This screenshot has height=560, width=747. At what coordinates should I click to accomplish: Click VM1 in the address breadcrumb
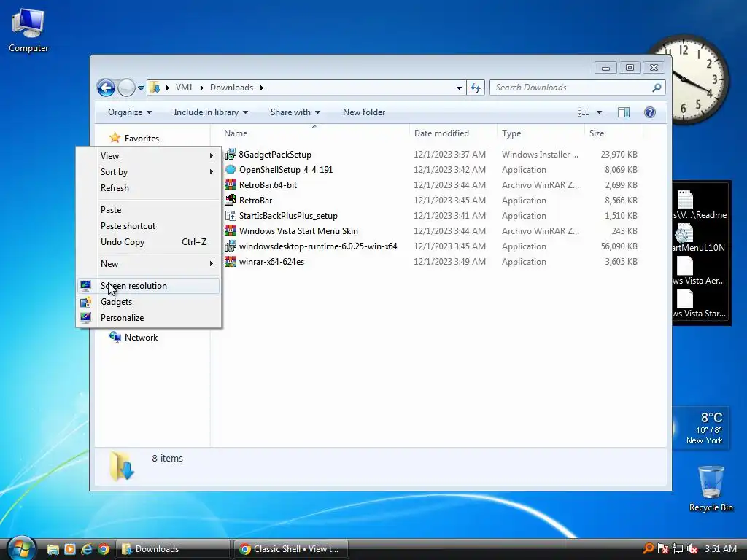pyautogui.click(x=184, y=87)
